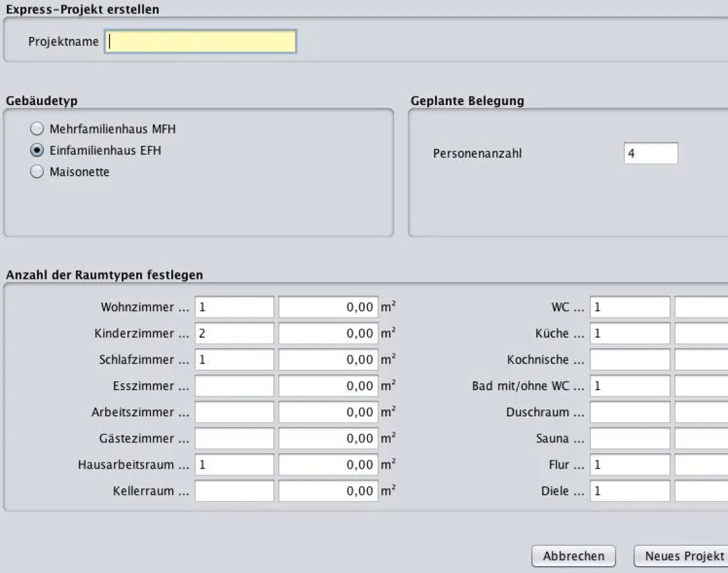Choose the Einfamilienhaus EFH option
Viewport: 728px width, 573px height.
38,151
